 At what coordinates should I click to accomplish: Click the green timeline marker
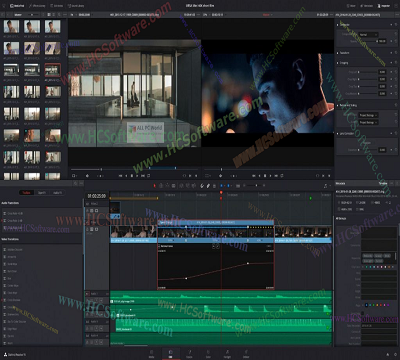pyautogui.click(x=311, y=198)
